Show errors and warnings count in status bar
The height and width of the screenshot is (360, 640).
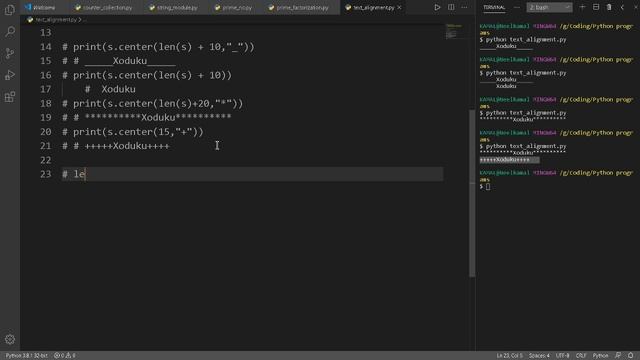click(x=65, y=356)
